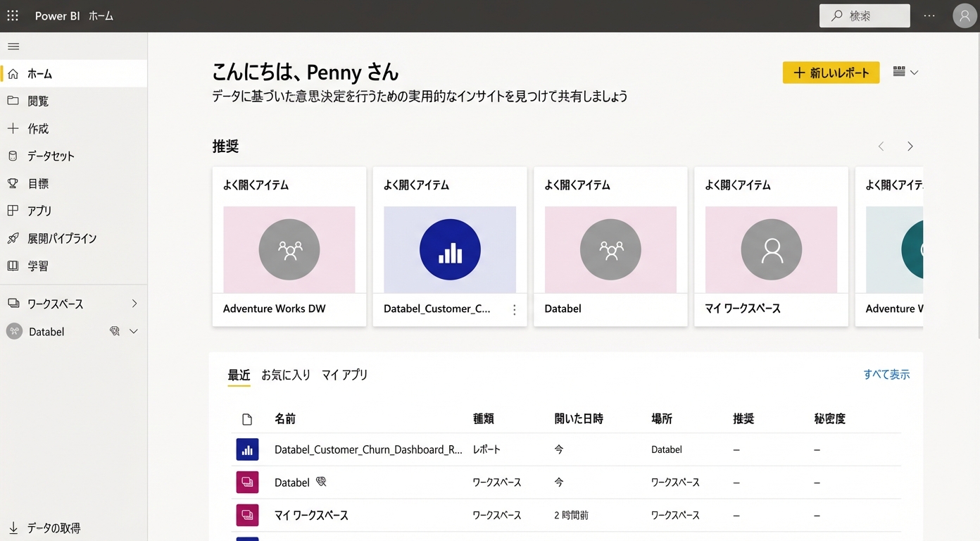
Task: Go to ホーム in the sidebar
Action: point(73,73)
